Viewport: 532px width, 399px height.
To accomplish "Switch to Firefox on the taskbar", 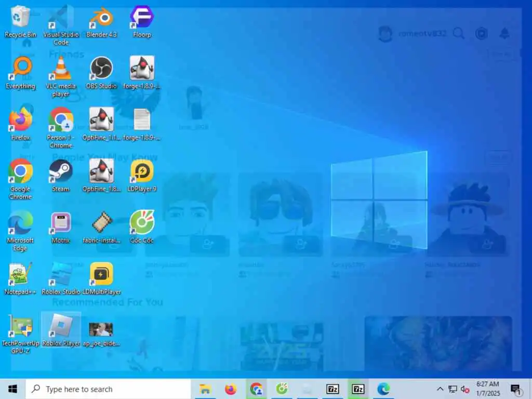I will pos(231,389).
